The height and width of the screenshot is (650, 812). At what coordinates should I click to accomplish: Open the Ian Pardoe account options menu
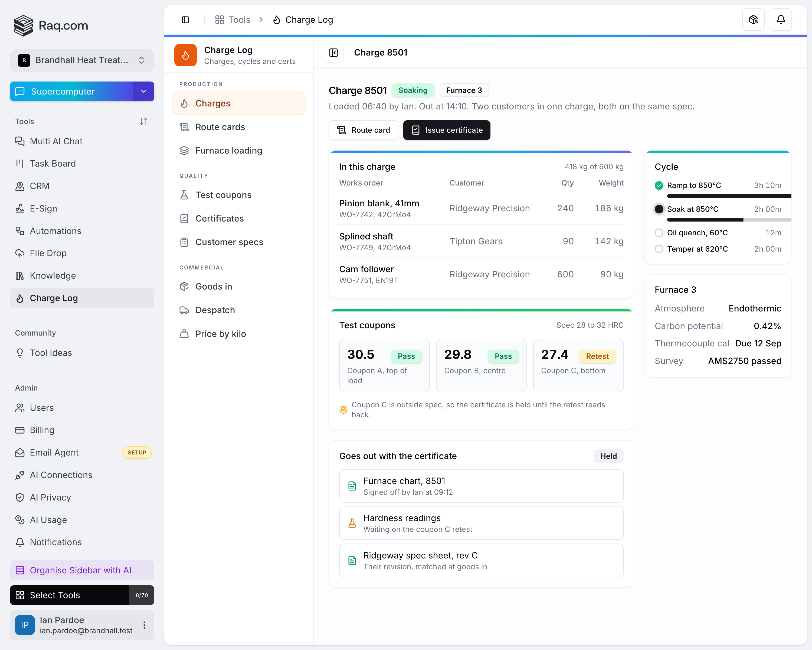tap(144, 626)
